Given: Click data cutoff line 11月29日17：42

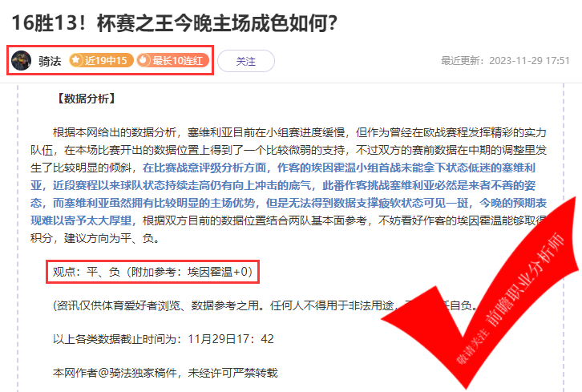Looking at the screenshot, I should (x=164, y=339).
